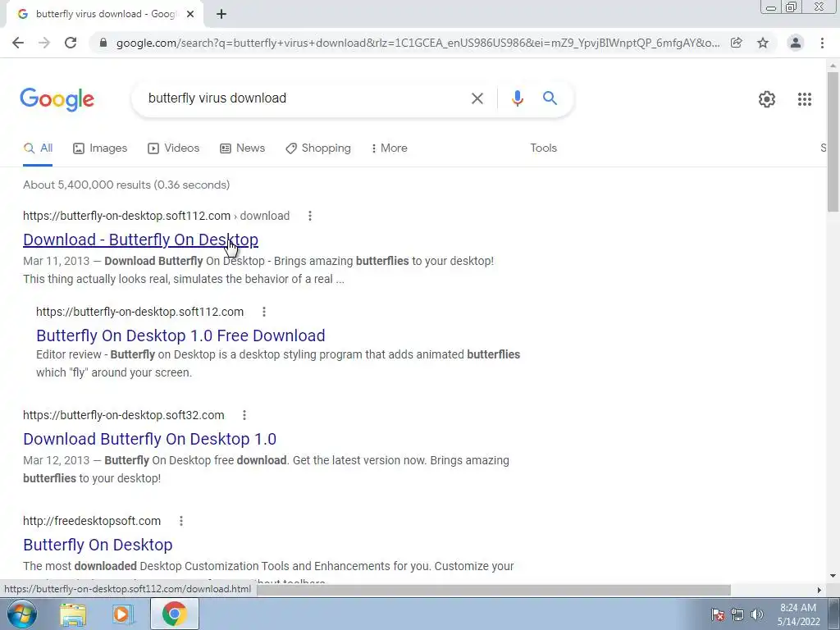
Task: Switch to Shopping results tab
Action: [318, 148]
